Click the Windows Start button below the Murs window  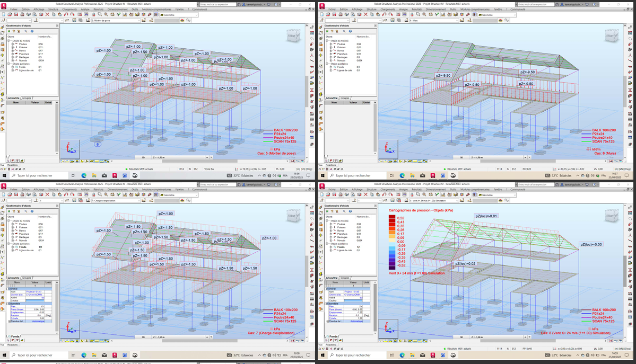[x=322, y=175]
